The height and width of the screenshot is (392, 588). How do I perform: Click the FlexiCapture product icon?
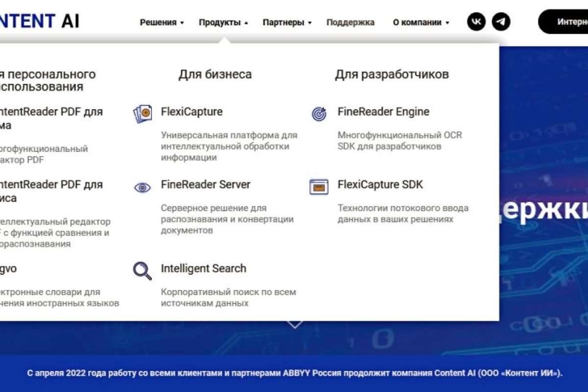click(143, 114)
